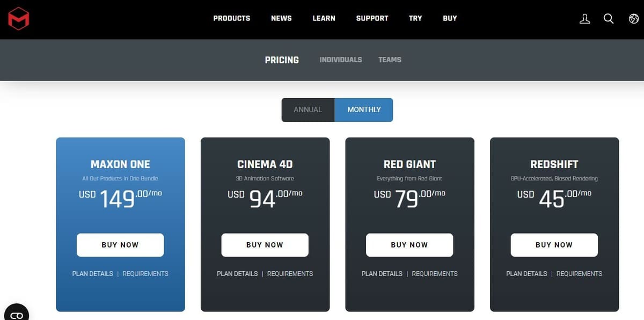View Requirements for Redshift
644x320 pixels.
click(x=579, y=274)
